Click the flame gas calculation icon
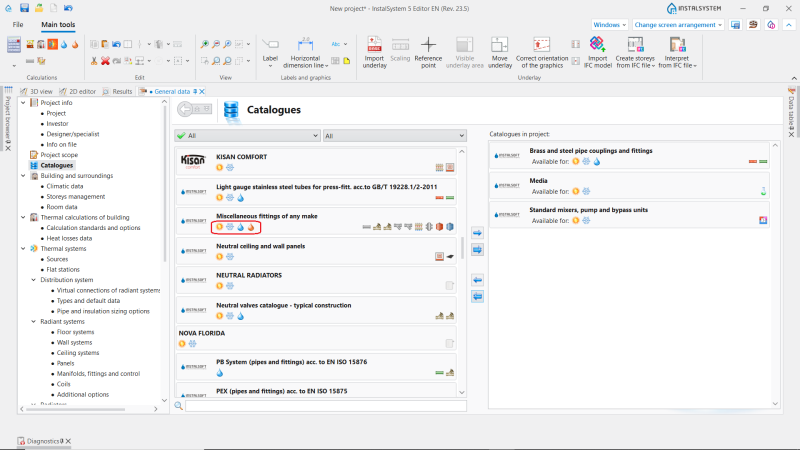 75,45
